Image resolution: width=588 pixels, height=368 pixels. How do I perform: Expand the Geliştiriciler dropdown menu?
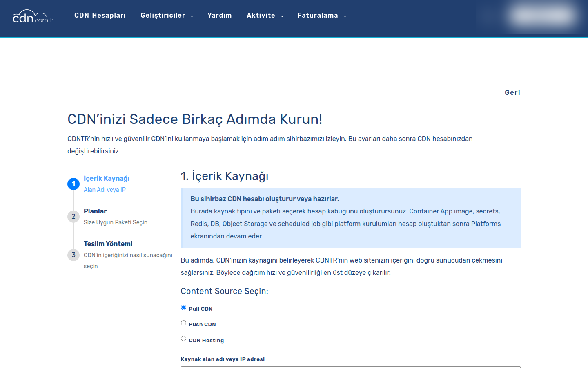click(167, 16)
